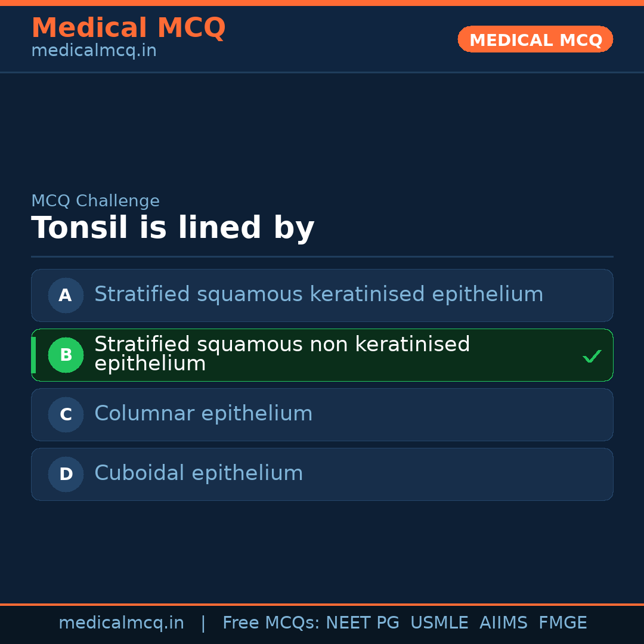Click the Medical MCQ orange title logo

point(128,28)
